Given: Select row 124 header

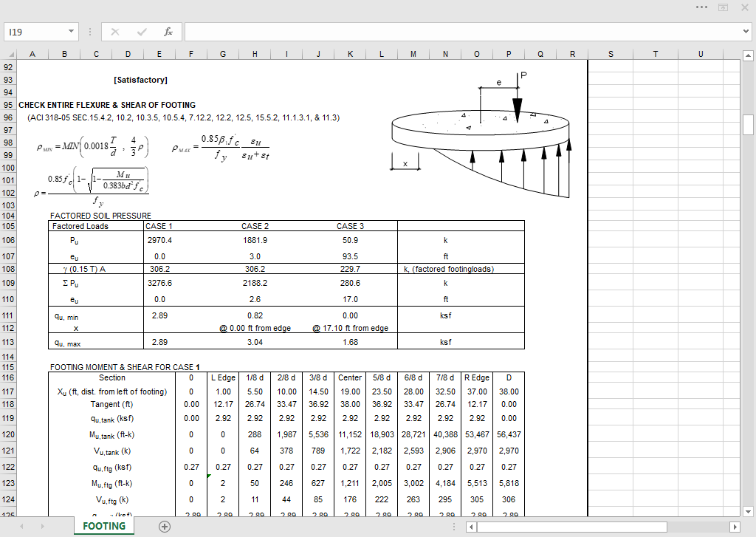Looking at the screenshot, I should 8,499.
